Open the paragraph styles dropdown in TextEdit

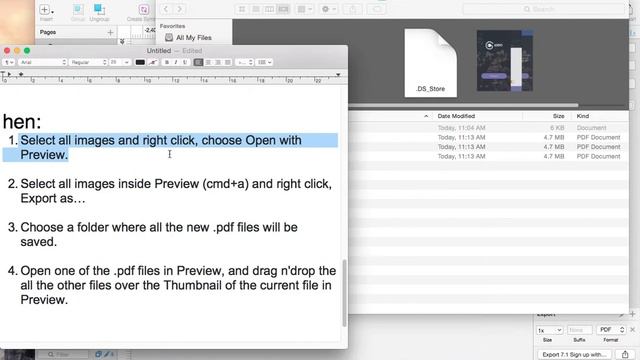click(9, 62)
